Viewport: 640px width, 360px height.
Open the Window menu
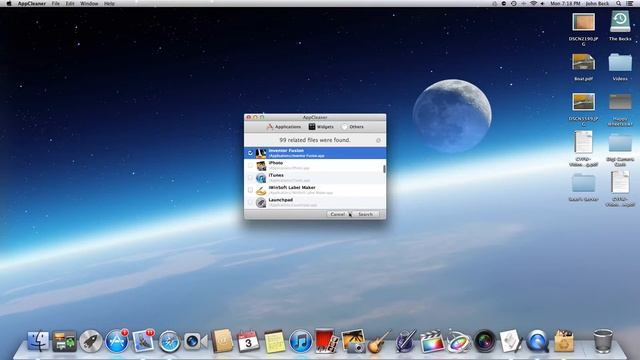click(x=89, y=3)
